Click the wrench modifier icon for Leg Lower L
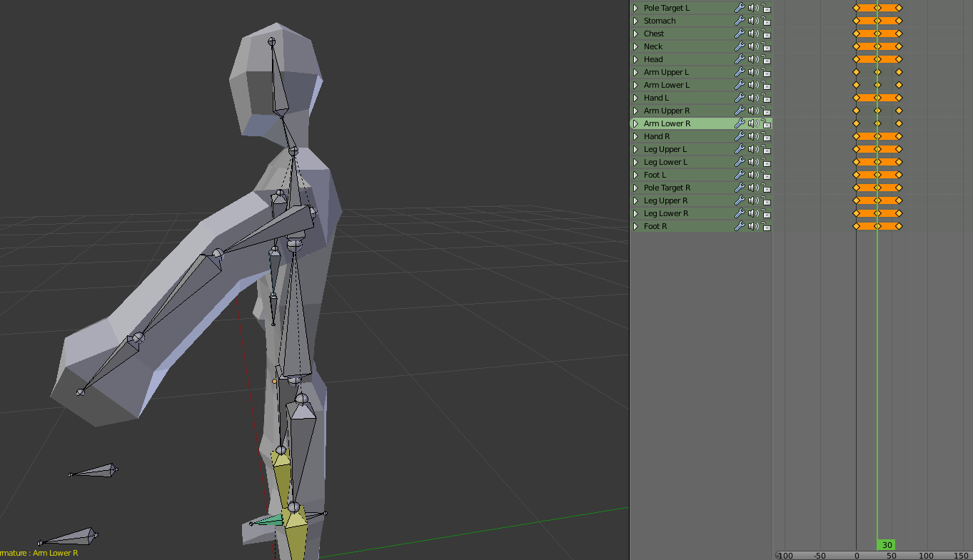Image resolution: width=973 pixels, height=560 pixels. 740,162
